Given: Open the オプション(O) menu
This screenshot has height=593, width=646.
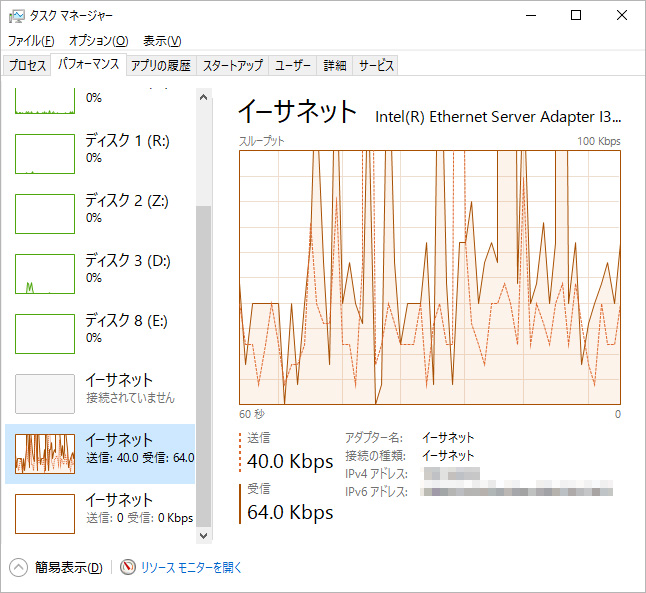Looking at the screenshot, I should click(x=98, y=41).
